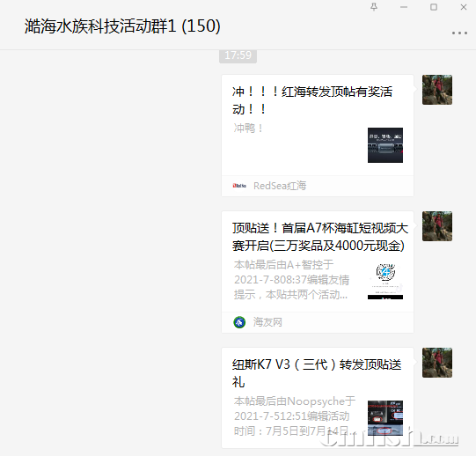Click the 海友网 source logo icon

[x=239, y=322]
